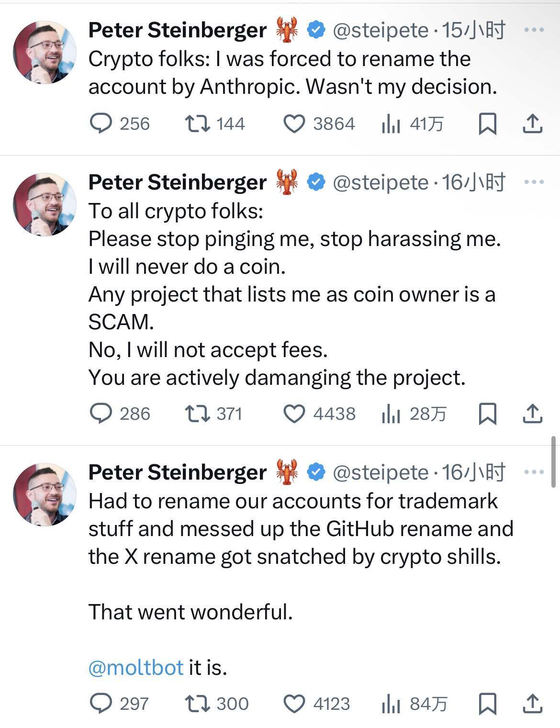The height and width of the screenshot is (728, 560).
Task: Open more options on the 15小时 tweet
Action: pos(534,30)
